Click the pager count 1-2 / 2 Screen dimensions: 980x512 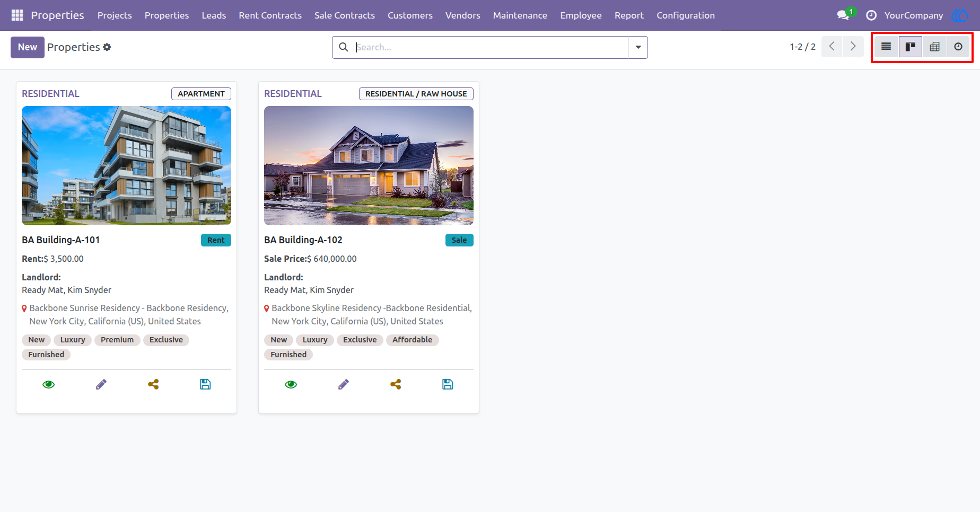tap(802, 47)
